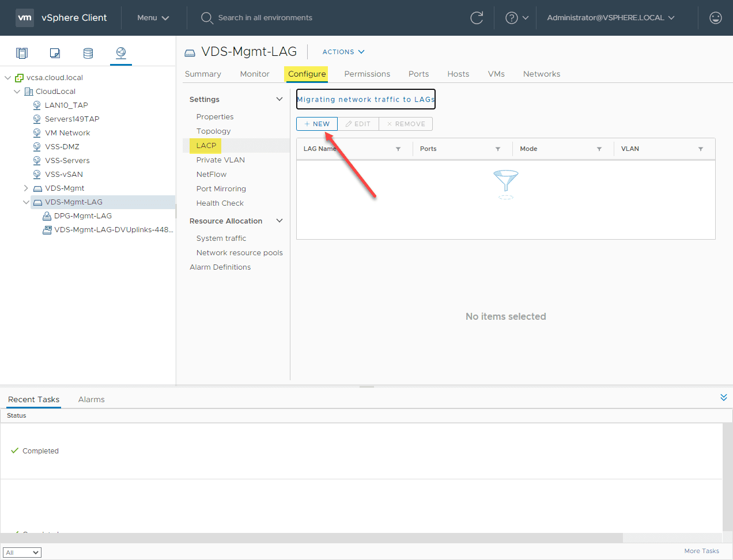Select VSS-DMZ network in tree
The image size is (733, 560).
point(62,147)
